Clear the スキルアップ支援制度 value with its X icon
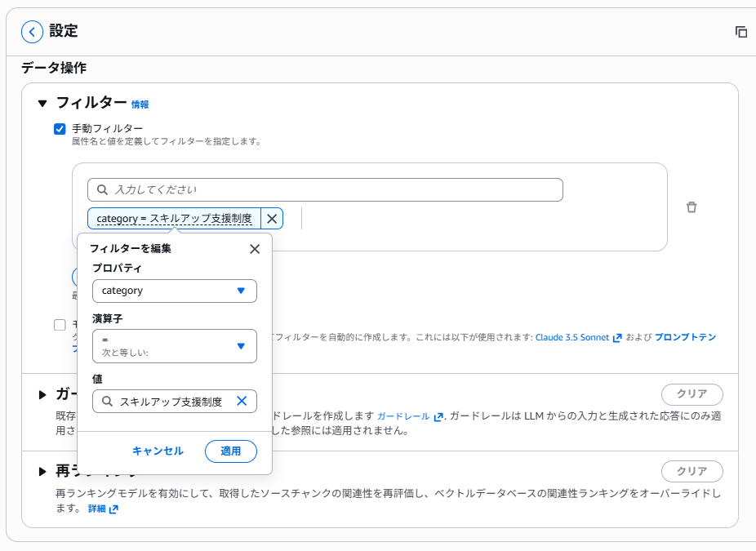756x551 pixels. (x=240, y=401)
